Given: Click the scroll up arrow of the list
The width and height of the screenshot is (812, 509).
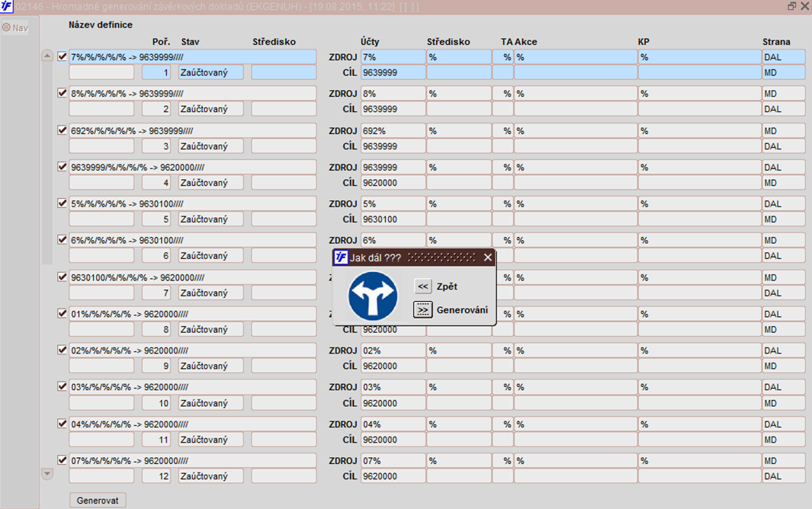Looking at the screenshot, I should [47, 56].
